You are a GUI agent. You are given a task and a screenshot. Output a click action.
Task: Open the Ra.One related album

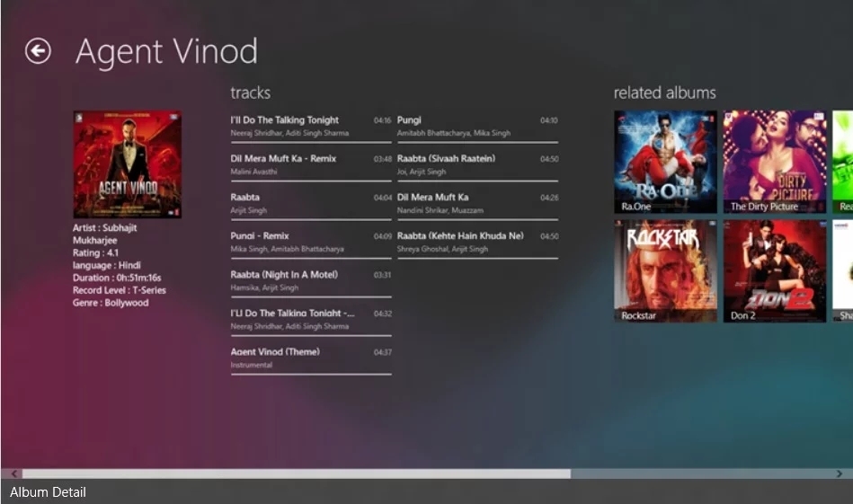(665, 162)
